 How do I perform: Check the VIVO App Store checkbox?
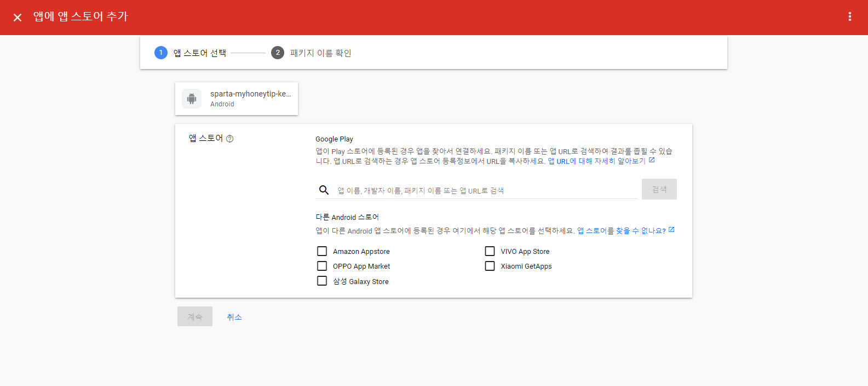tap(490, 251)
